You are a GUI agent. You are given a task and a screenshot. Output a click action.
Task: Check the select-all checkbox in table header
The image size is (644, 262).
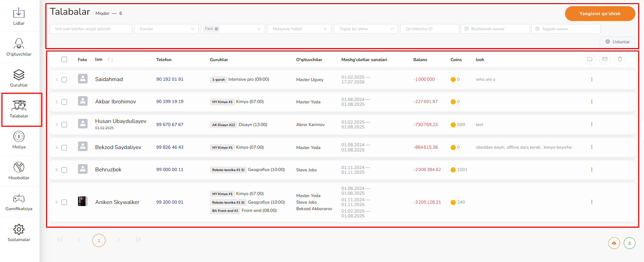click(64, 59)
